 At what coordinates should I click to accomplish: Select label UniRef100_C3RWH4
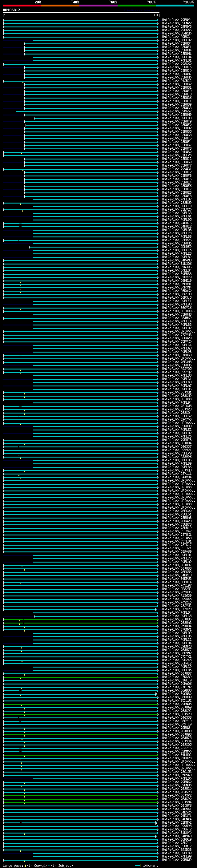(x=176, y=50)
